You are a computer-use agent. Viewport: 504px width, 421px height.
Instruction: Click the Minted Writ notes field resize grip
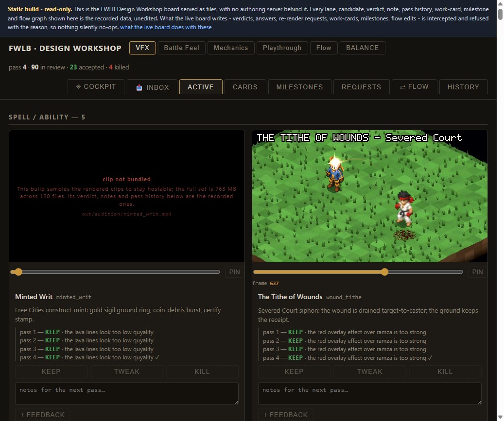tap(236, 403)
